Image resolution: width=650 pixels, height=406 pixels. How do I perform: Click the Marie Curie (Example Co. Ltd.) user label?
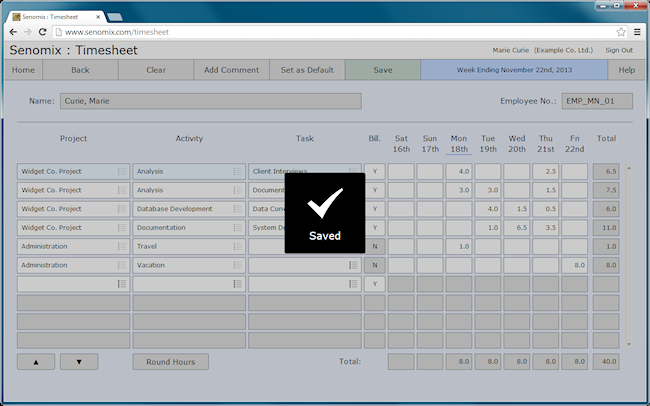(x=543, y=50)
